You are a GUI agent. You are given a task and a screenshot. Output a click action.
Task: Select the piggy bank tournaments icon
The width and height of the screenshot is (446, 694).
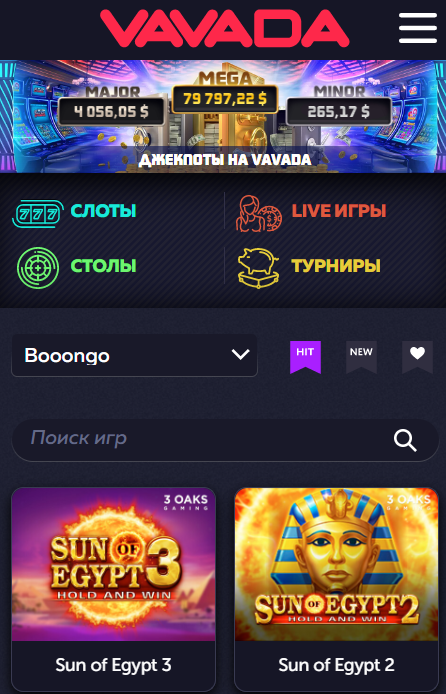pyautogui.click(x=259, y=268)
